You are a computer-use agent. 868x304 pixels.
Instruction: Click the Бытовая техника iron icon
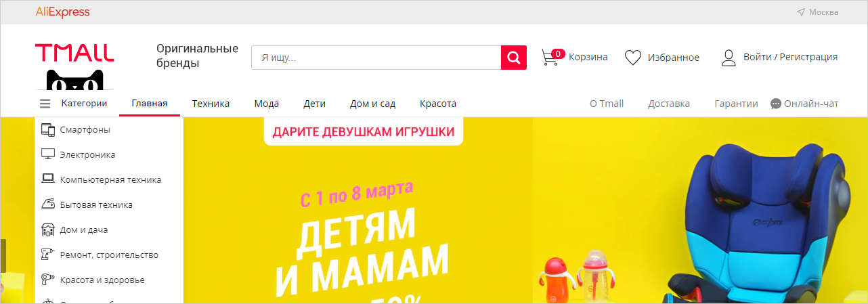click(x=47, y=204)
